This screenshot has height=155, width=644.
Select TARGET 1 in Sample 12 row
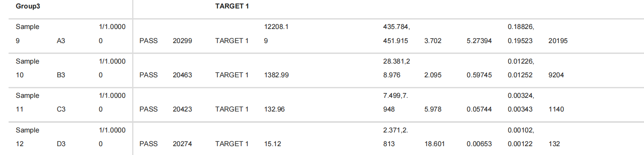232,144
